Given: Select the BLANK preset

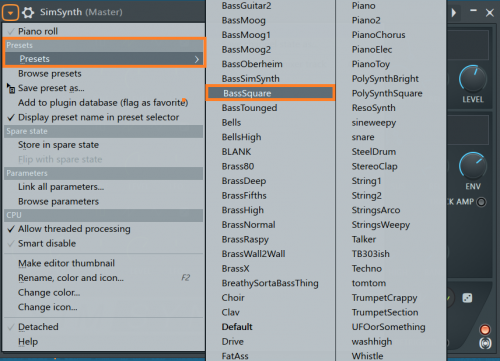Looking at the screenshot, I should (236, 152).
